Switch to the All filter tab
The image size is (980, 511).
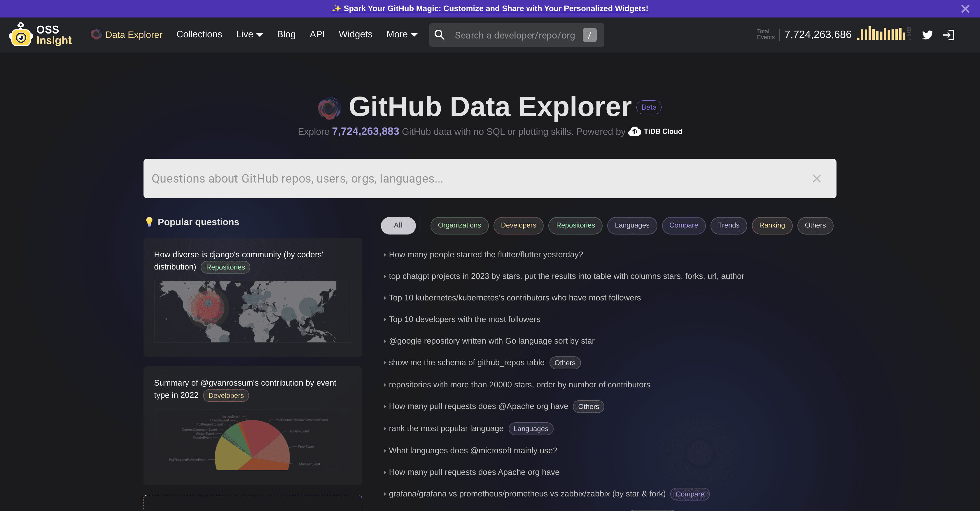[398, 225]
